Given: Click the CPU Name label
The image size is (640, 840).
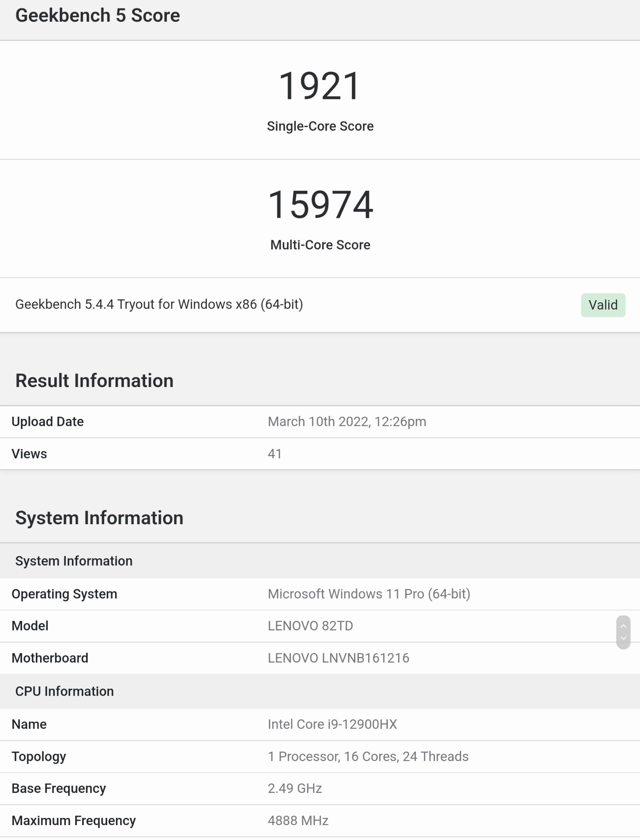Looking at the screenshot, I should 29,725.
